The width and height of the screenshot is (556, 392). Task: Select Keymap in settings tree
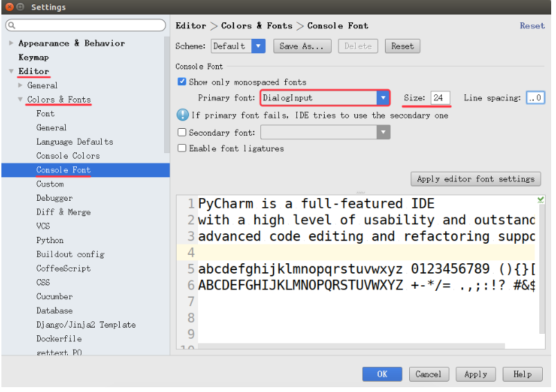34,57
